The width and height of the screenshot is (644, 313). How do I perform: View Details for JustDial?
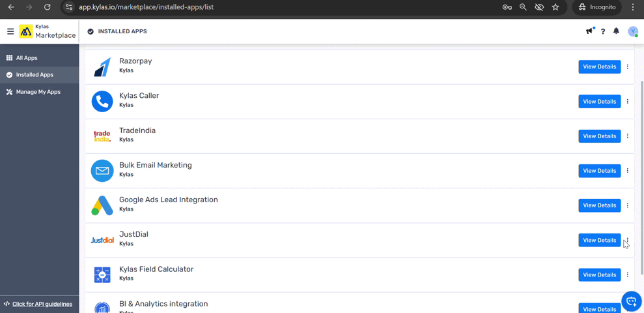(600, 240)
